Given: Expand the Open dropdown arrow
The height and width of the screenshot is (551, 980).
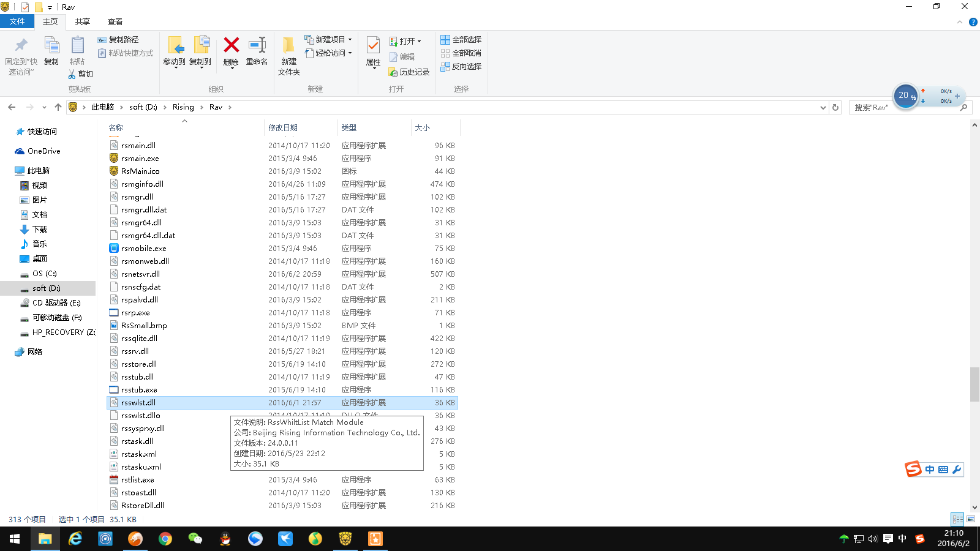Looking at the screenshot, I should (419, 42).
